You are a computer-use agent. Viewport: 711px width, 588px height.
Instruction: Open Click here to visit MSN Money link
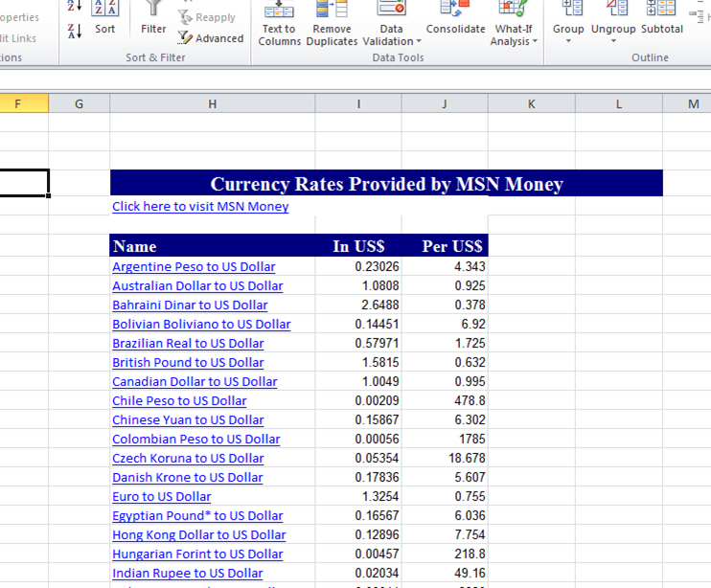coord(200,207)
